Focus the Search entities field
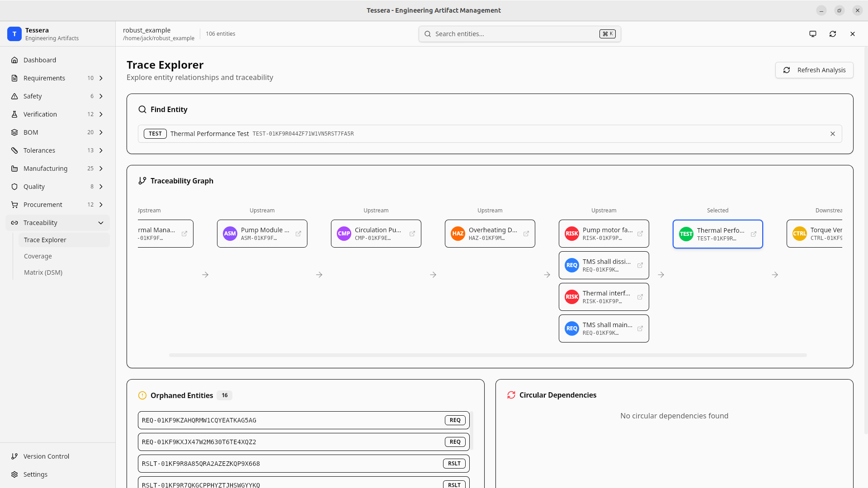 tap(515, 34)
